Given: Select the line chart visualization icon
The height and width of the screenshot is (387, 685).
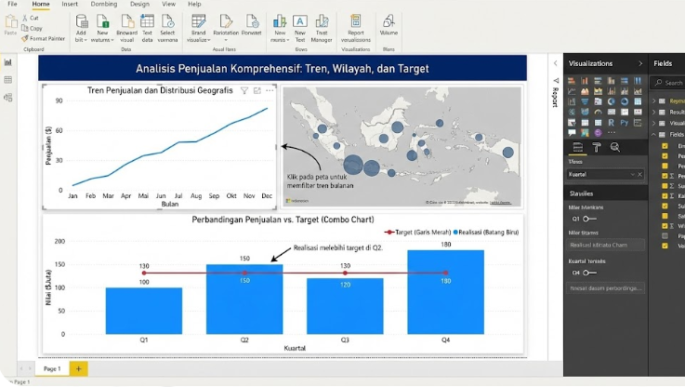Looking at the screenshot, I should point(572,91).
